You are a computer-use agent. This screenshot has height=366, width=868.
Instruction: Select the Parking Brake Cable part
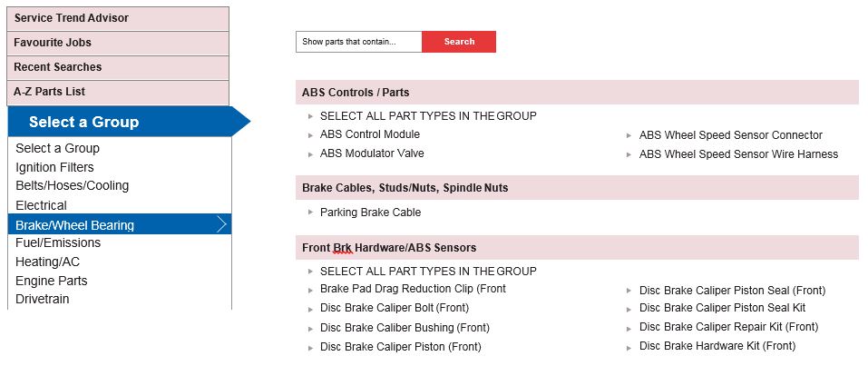click(x=370, y=213)
